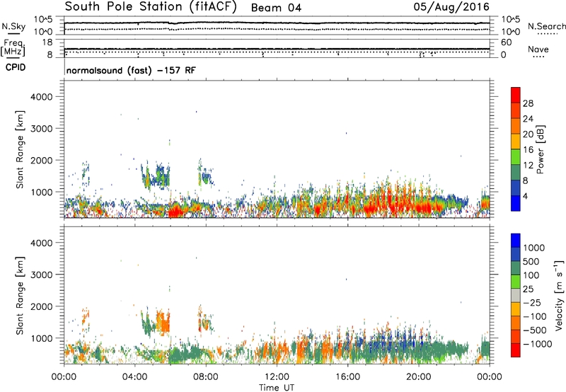
Task: Click the '1000' tick on Velocity scale
Action: point(534,248)
